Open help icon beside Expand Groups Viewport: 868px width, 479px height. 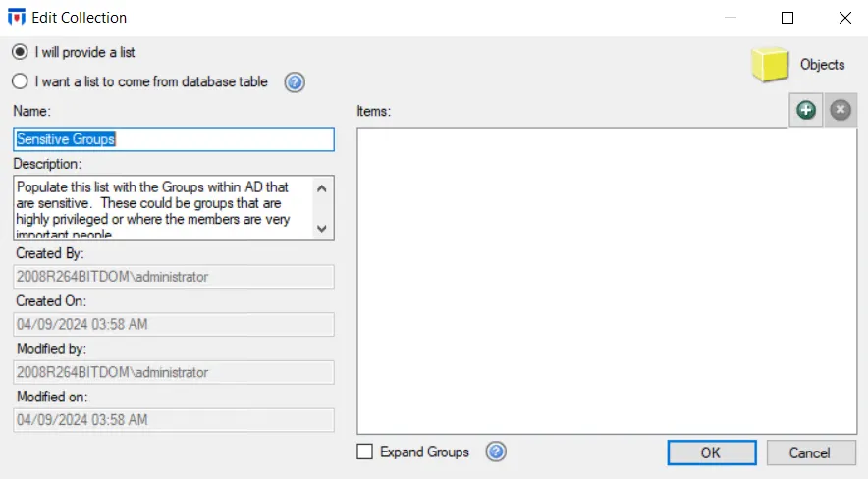click(496, 452)
